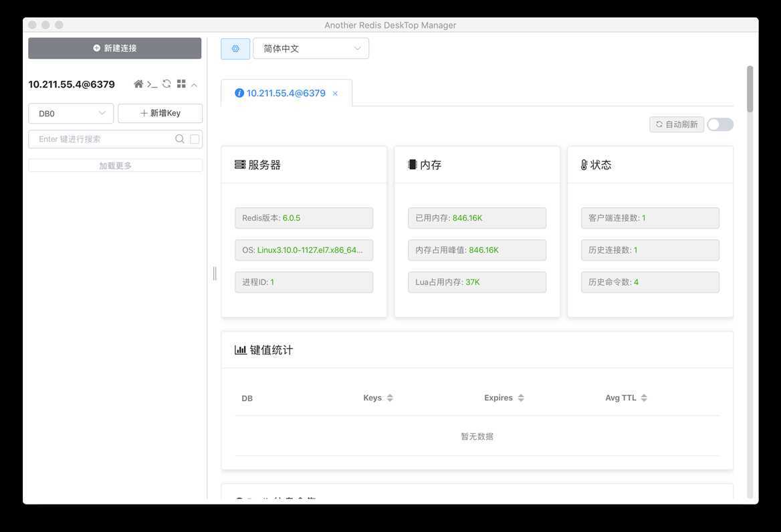Click the 新增Key button
This screenshot has height=532, width=781.
click(x=160, y=114)
